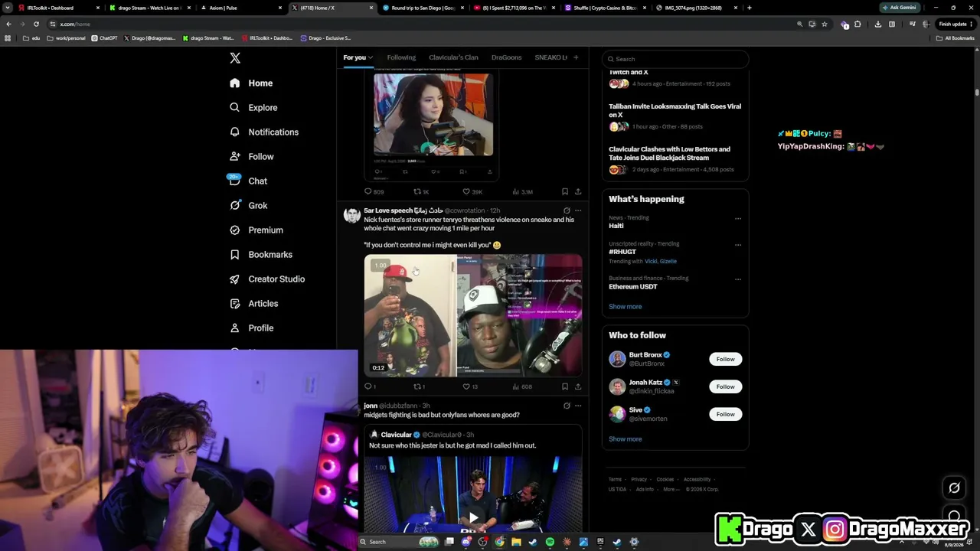Click the Finish update button
The image size is (980, 551).
coord(955,24)
